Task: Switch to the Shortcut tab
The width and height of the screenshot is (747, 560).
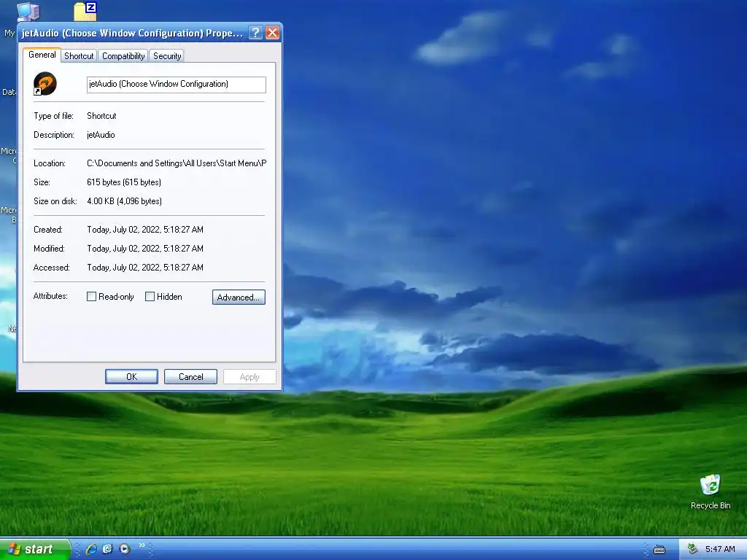Action: 79,56
